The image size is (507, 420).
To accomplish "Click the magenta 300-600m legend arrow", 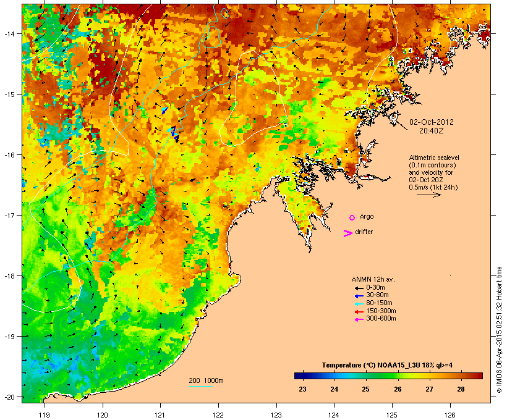I will [x=359, y=319].
